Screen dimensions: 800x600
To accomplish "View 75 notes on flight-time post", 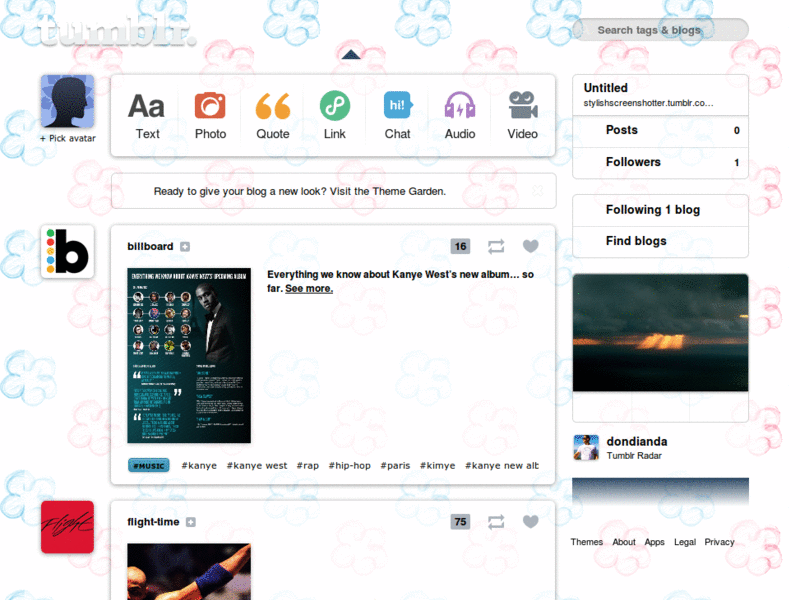I will (460, 522).
